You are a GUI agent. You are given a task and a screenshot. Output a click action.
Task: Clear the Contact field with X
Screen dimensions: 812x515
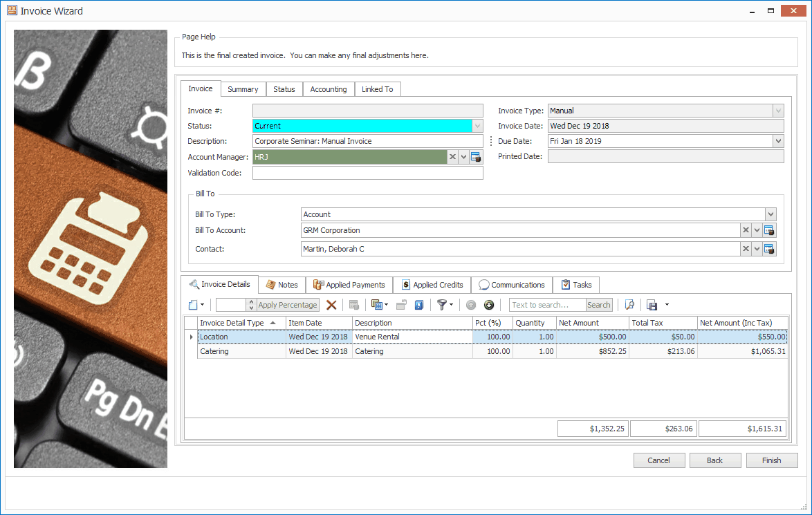pyautogui.click(x=746, y=249)
